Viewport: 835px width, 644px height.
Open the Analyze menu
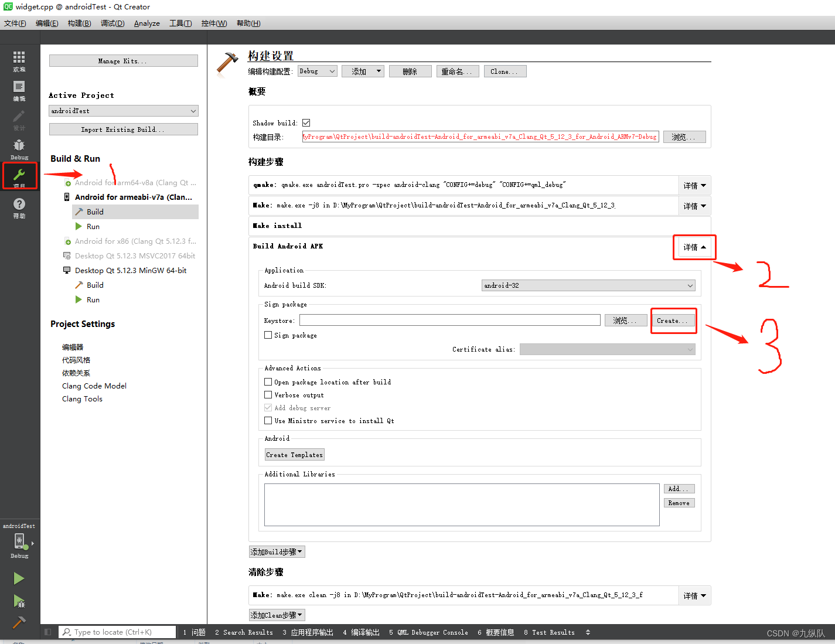[x=147, y=23]
